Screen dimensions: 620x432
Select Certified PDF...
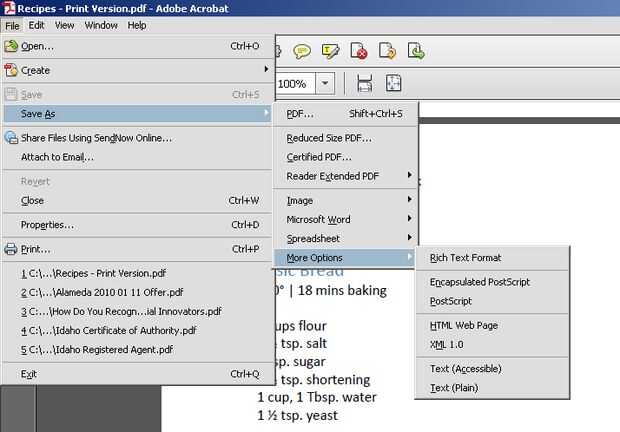click(345, 157)
